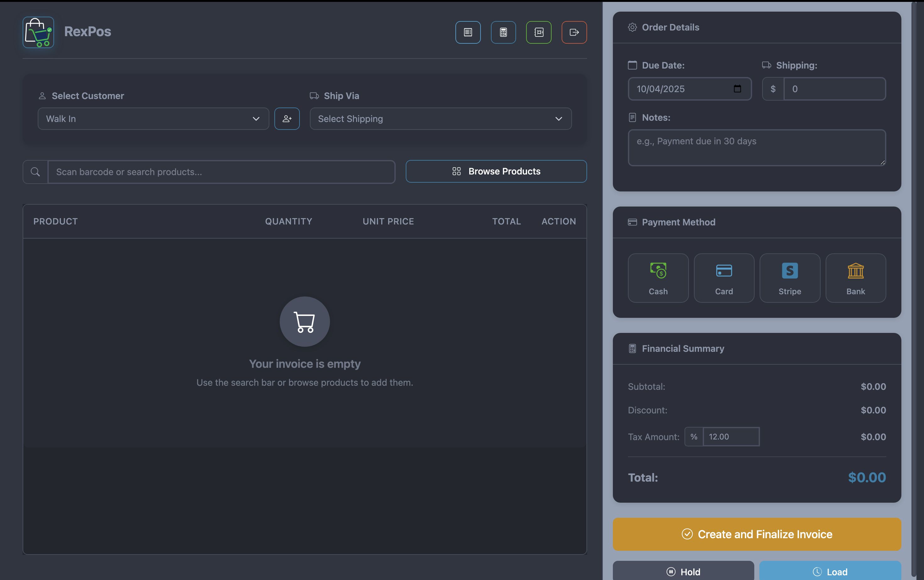Click the search magnifier icon
The width and height of the screenshot is (924, 580).
tap(35, 172)
